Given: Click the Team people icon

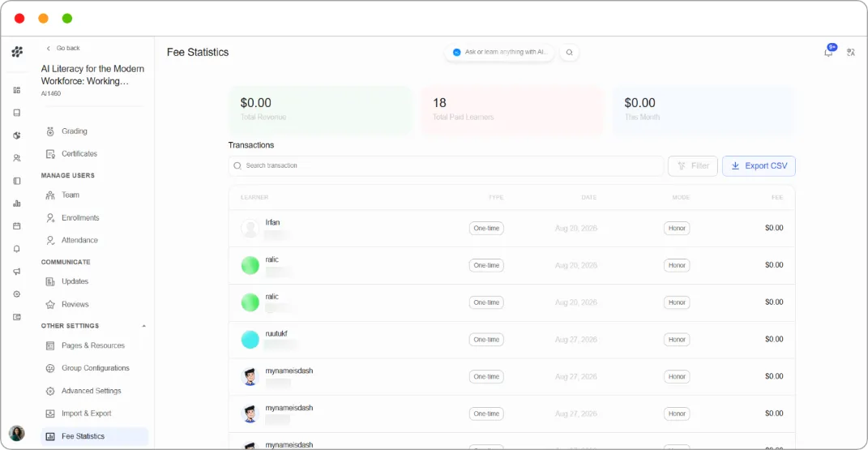Looking at the screenshot, I should pos(50,195).
